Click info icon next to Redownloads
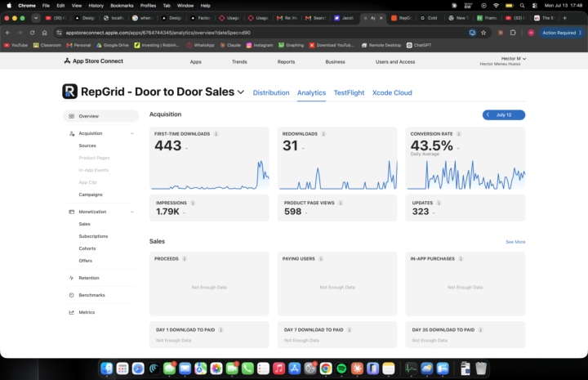Viewport: 588px width, 380px height. (x=323, y=134)
